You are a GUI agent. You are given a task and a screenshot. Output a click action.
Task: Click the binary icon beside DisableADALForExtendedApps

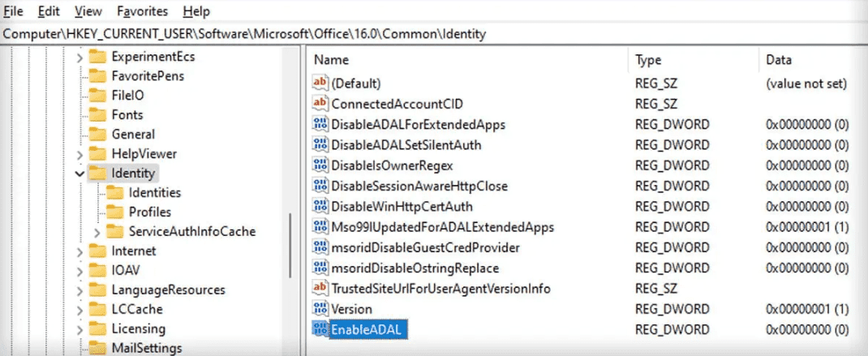[x=320, y=124]
